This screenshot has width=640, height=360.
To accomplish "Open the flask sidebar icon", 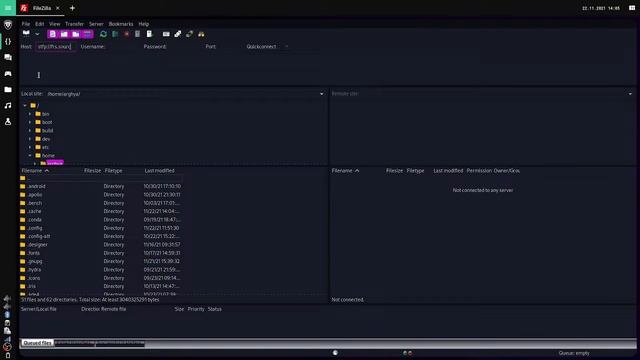I will pyautogui.click(x=8, y=122).
